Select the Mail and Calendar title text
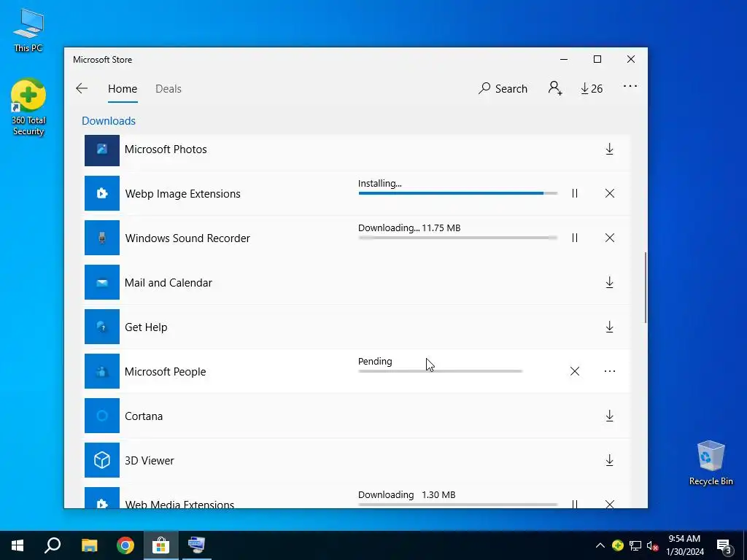Screen dimensions: 747x560 (169, 283)
